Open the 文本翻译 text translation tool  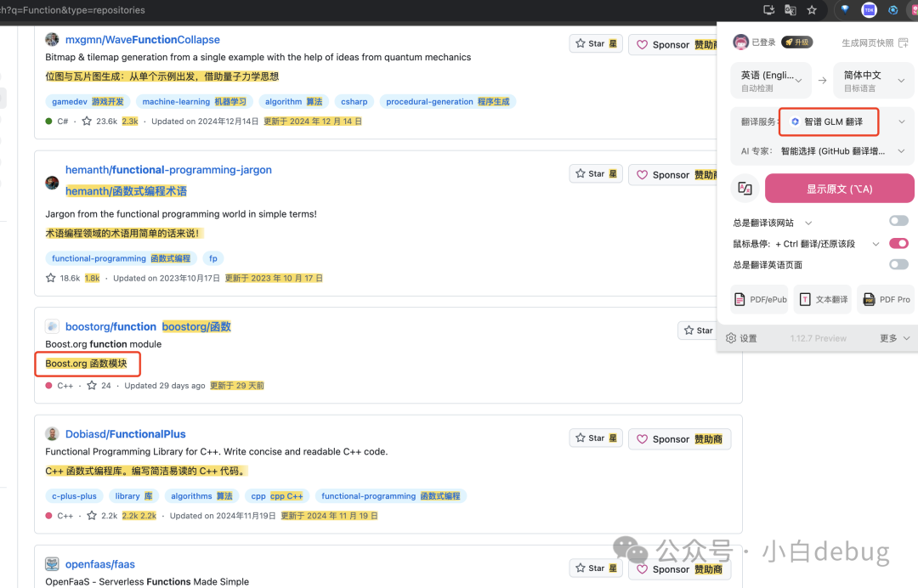click(x=824, y=300)
